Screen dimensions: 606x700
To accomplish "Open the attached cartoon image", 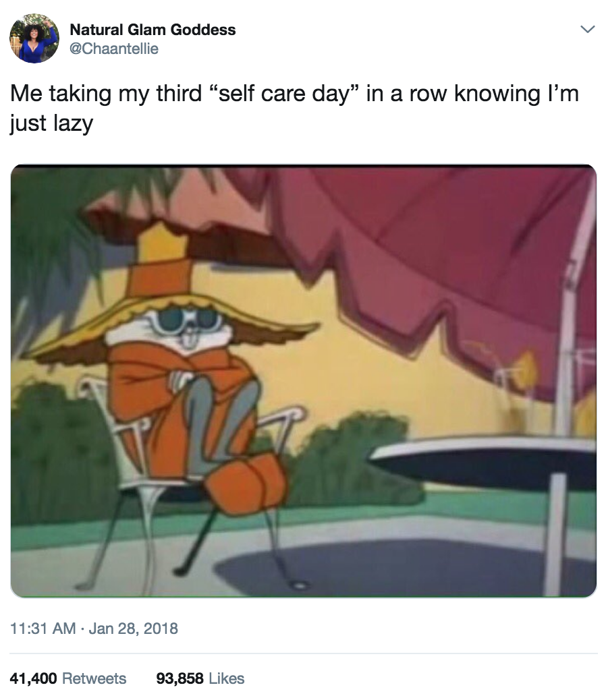I will coord(303,381).
